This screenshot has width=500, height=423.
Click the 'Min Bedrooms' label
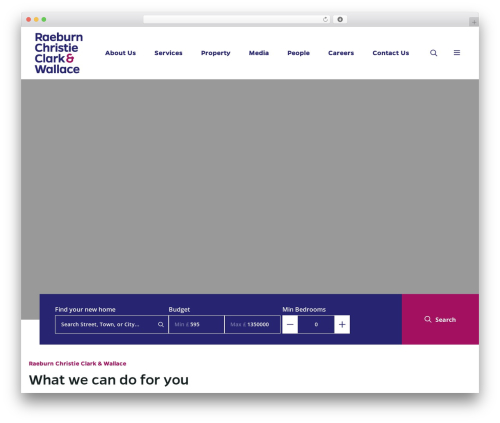(304, 309)
